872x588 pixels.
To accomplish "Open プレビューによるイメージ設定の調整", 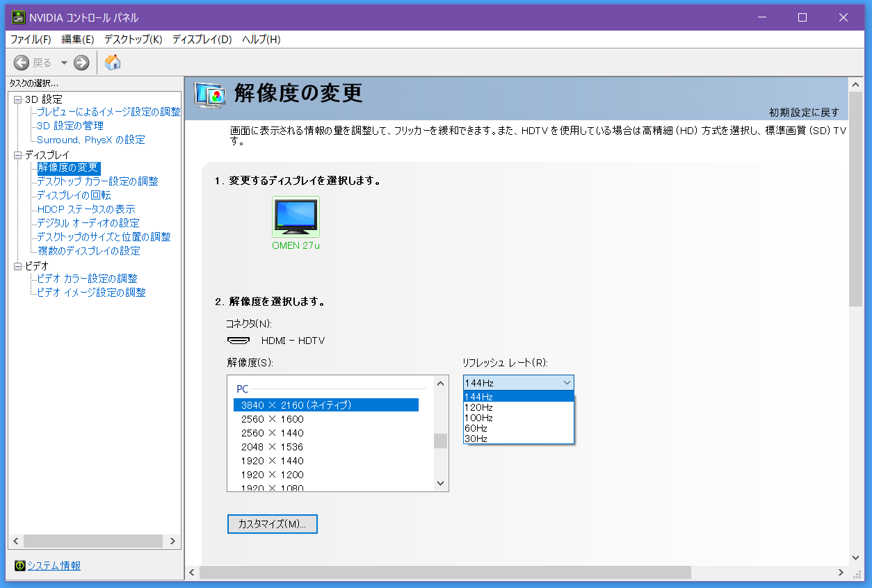I will pyautogui.click(x=108, y=112).
